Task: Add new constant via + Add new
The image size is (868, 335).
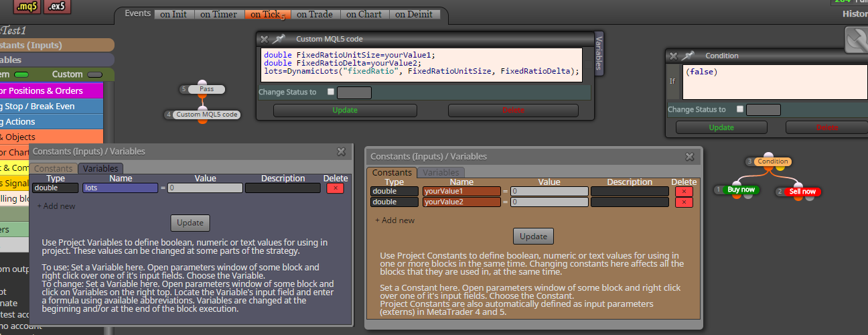Action: [x=394, y=220]
